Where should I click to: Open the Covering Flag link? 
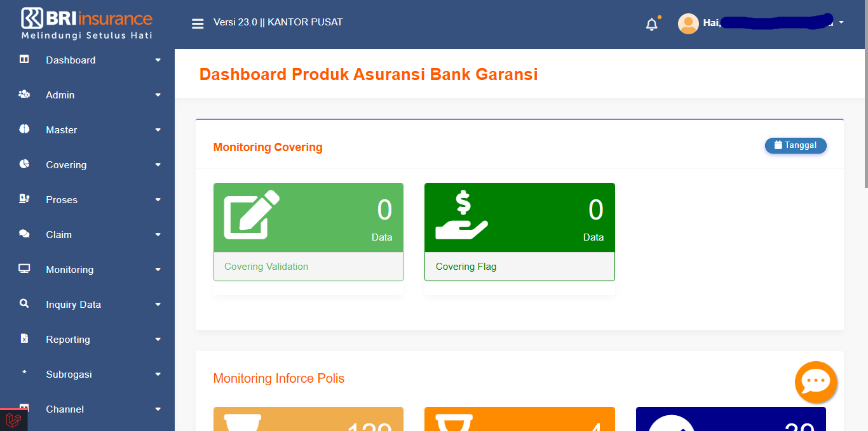[466, 267]
